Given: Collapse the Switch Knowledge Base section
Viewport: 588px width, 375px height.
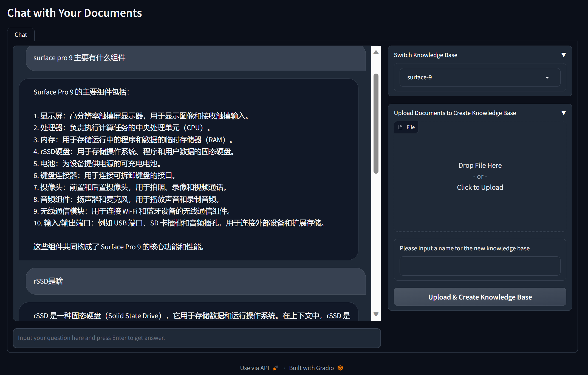Looking at the screenshot, I should coord(564,55).
